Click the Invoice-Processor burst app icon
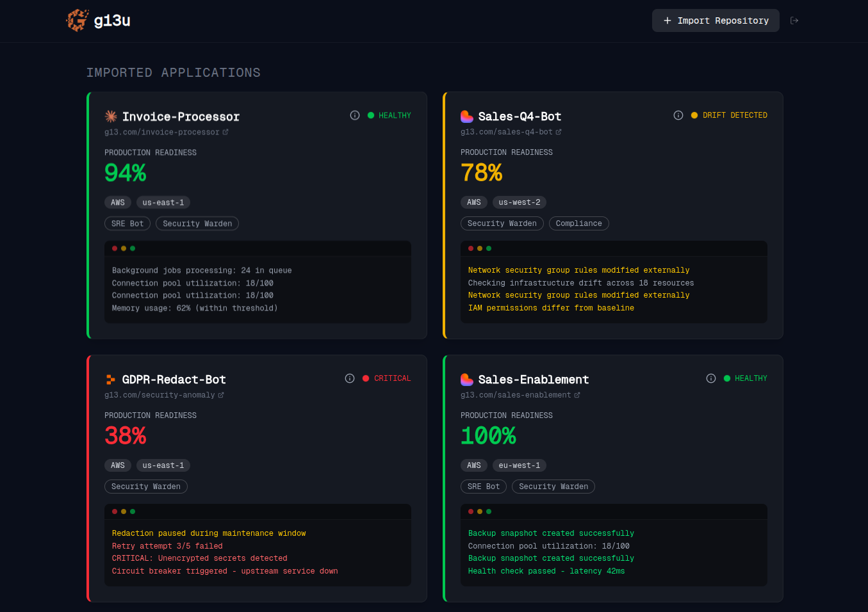The image size is (868, 612). pyautogui.click(x=110, y=116)
